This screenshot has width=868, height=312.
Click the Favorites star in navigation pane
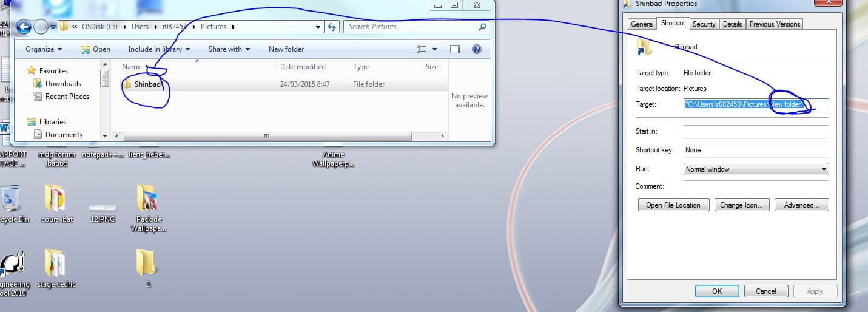click(x=32, y=71)
